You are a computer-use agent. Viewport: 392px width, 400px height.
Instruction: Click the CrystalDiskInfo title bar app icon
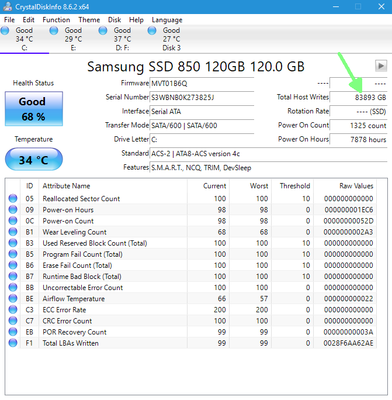(7, 7)
